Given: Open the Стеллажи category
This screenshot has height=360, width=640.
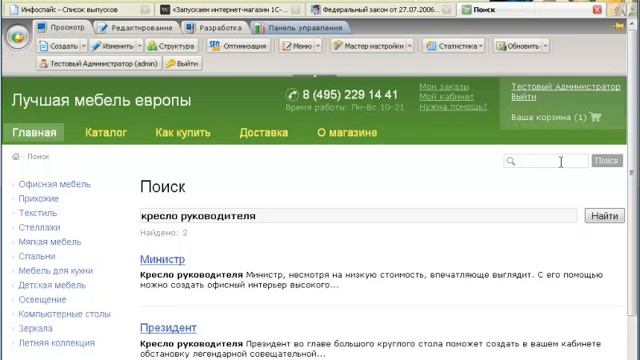Looking at the screenshot, I should [x=39, y=227].
